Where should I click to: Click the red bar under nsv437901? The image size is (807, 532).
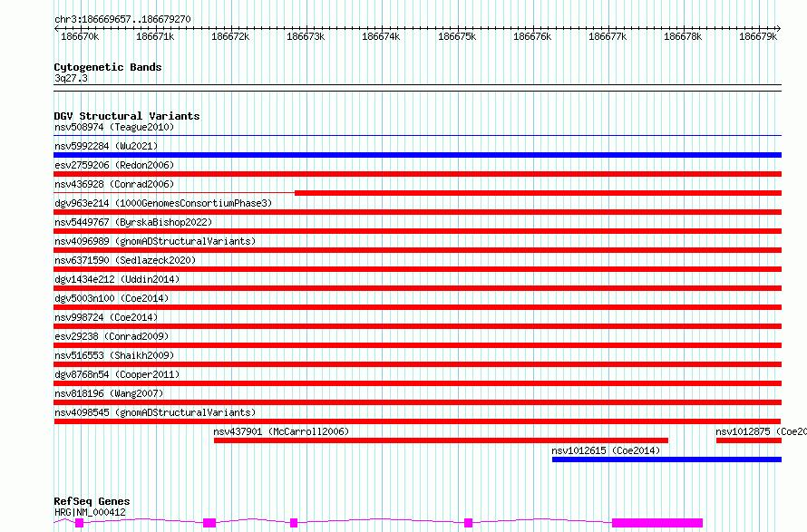(441, 440)
